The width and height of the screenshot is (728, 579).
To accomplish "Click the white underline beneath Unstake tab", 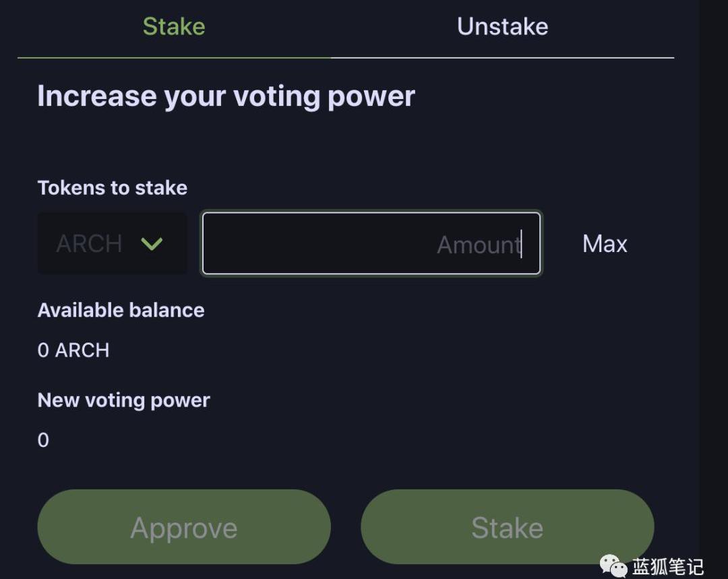I will (x=502, y=58).
